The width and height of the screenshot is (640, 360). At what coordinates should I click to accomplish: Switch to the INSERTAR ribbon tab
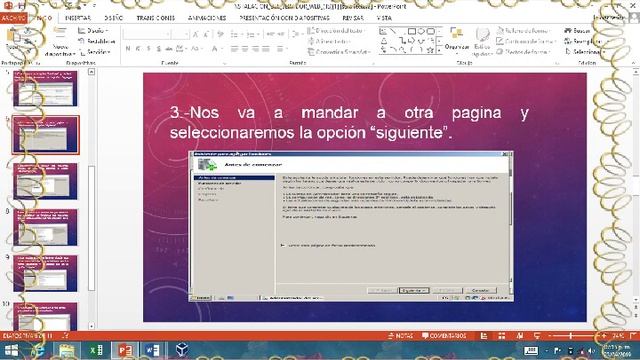tap(78, 18)
